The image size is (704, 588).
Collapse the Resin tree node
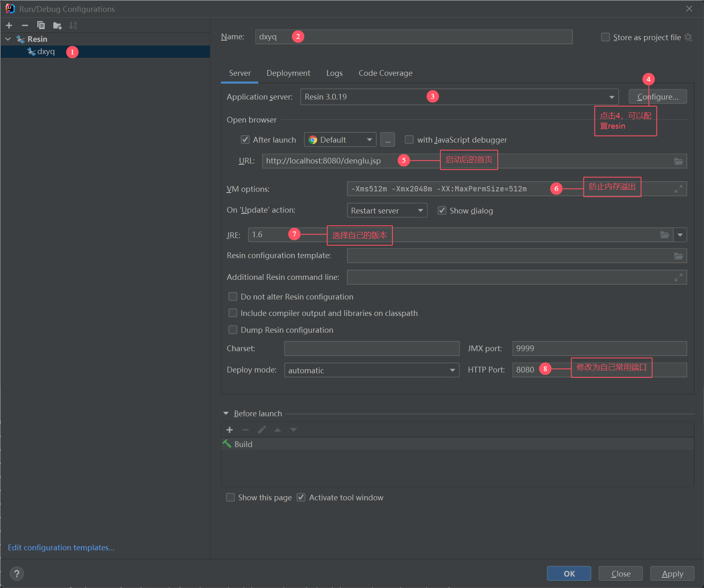click(x=8, y=39)
